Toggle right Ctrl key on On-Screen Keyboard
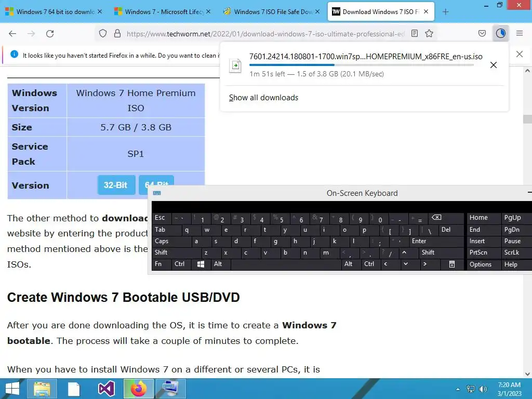The image size is (532, 399). (370, 264)
